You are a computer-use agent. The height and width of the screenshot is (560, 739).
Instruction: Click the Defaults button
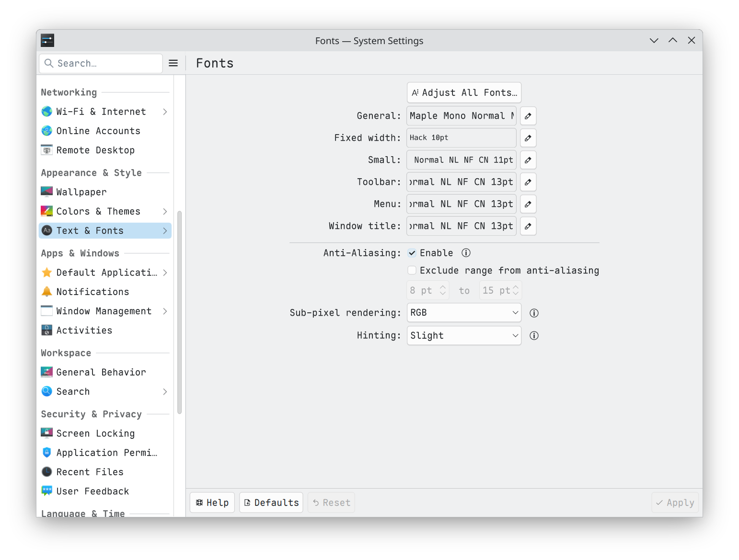point(271,503)
